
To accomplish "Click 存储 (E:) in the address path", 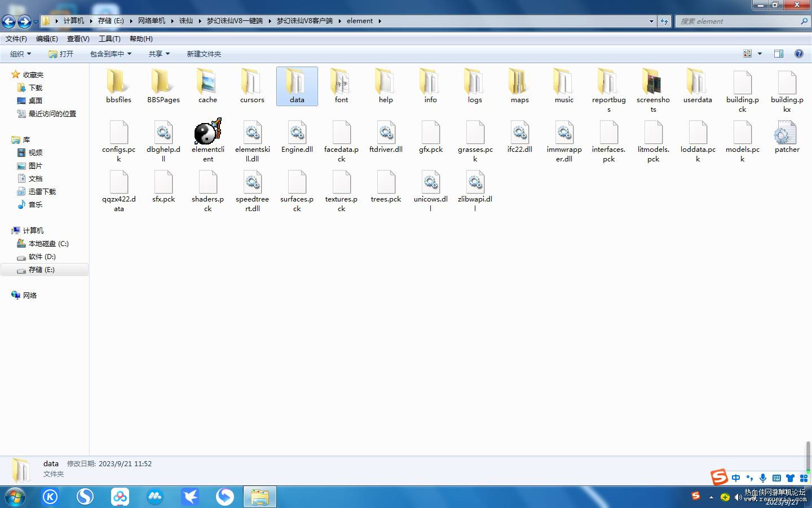I will pyautogui.click(x=111, y=21).
